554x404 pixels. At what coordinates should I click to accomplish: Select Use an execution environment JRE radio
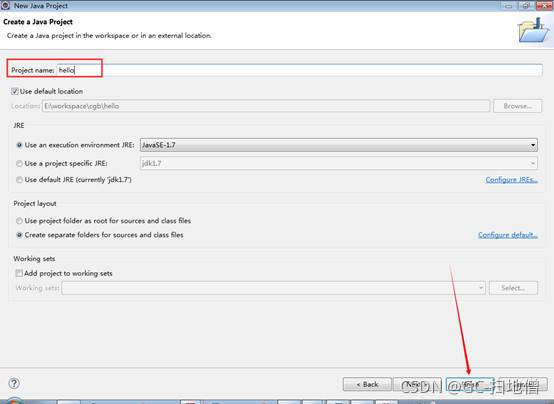point(19,145)
